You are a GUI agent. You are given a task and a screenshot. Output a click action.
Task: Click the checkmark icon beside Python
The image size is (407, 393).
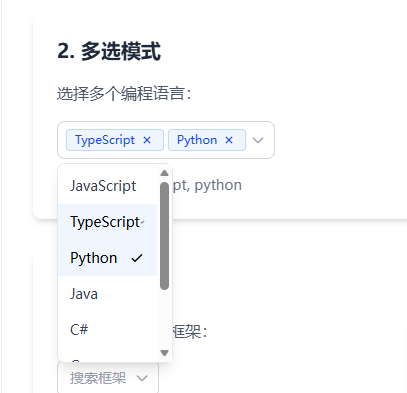click(x=137, y=258)
